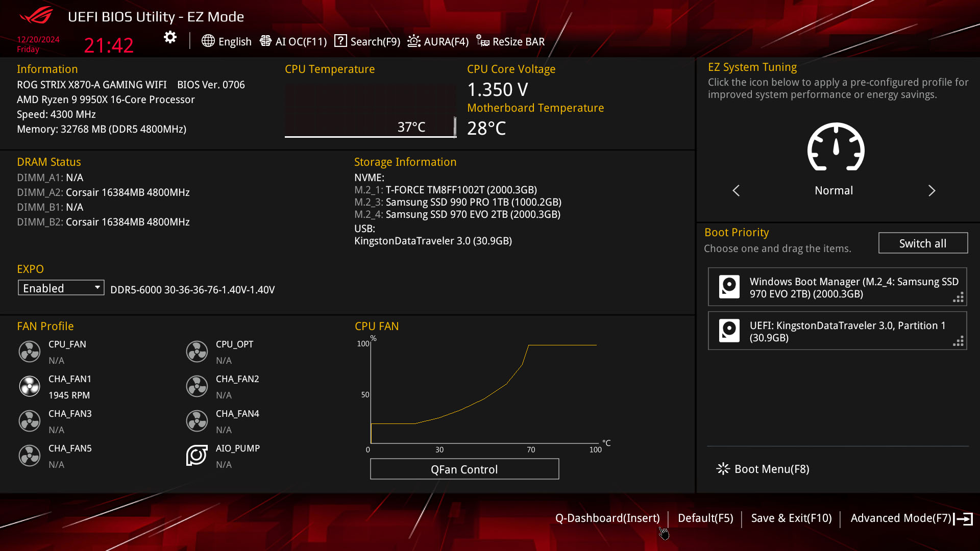
Task: Click the Advanced Mode exit arrow icon
Action: 963,519
